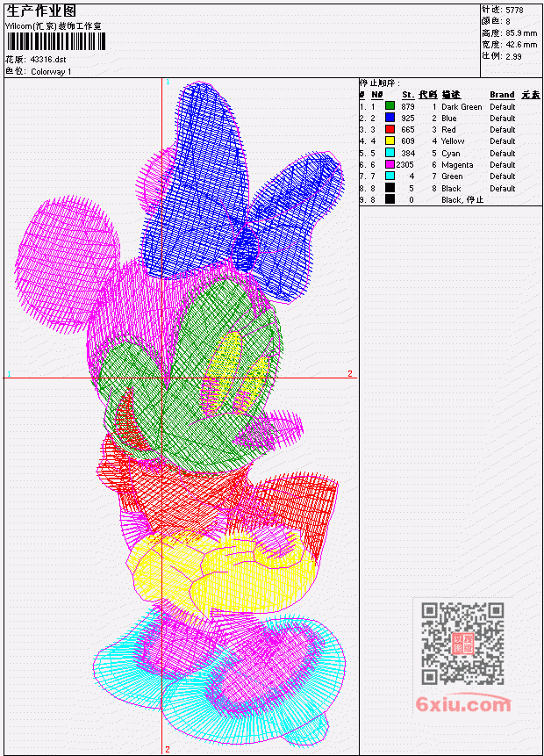Viewport: 544px width, 756px height.
Task: Click the '停止顺序' stop sequence heading
Action: (x=380, y=83)
